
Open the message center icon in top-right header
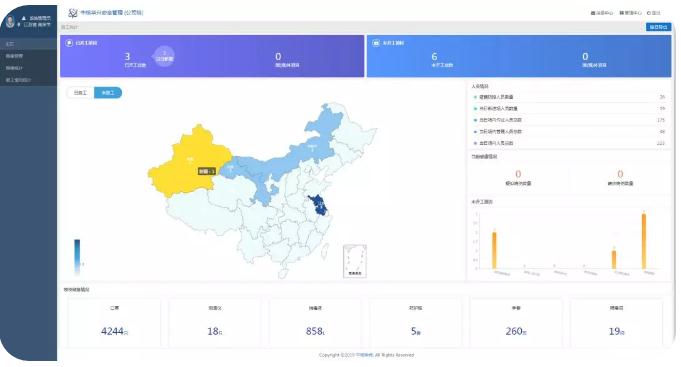click(593, 13)
